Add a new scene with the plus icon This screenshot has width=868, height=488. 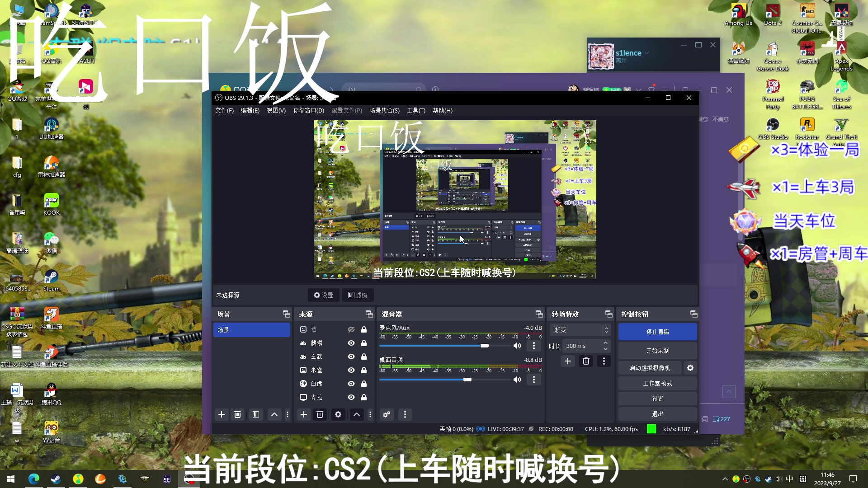[222, 414]
